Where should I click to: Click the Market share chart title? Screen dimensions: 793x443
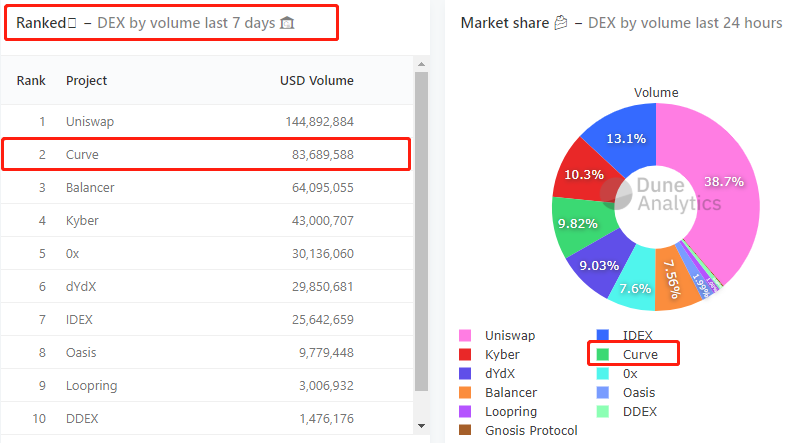coord(621,23)
